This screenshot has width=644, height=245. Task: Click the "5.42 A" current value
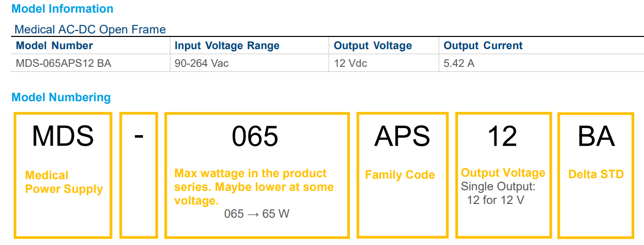coord(459,64)
